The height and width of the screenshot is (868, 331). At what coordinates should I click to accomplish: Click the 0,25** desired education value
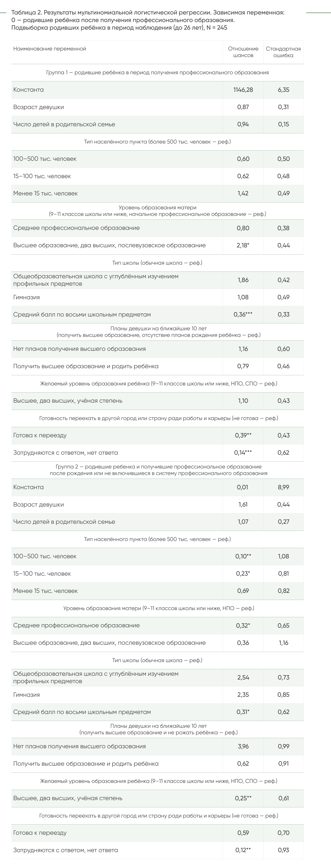(243, 798)
